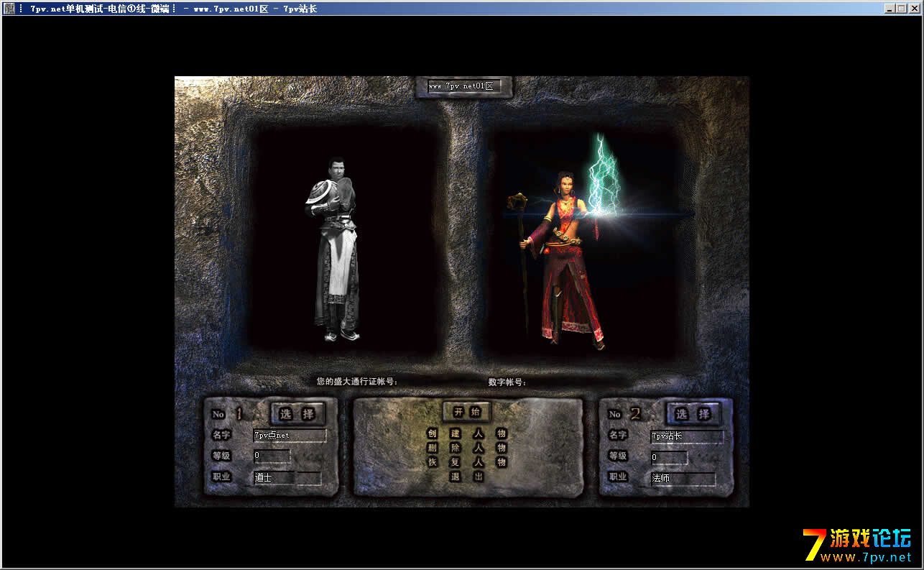
Task: Select character slot No 2
Action: tap(693, 413)
